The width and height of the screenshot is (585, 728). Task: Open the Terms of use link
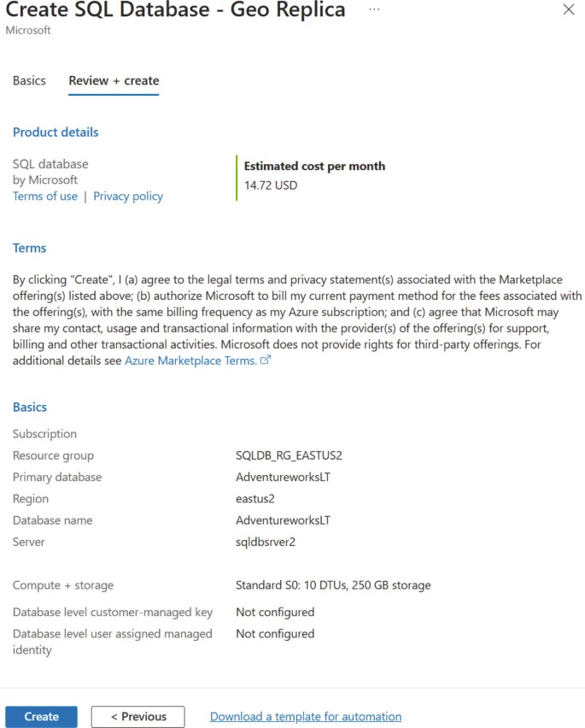point(44,196)
